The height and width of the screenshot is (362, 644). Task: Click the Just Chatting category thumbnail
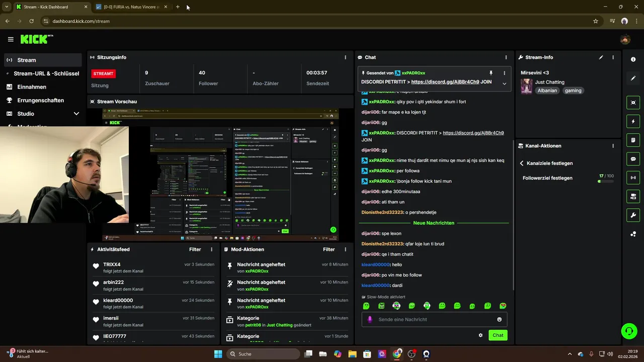(526, 86)
